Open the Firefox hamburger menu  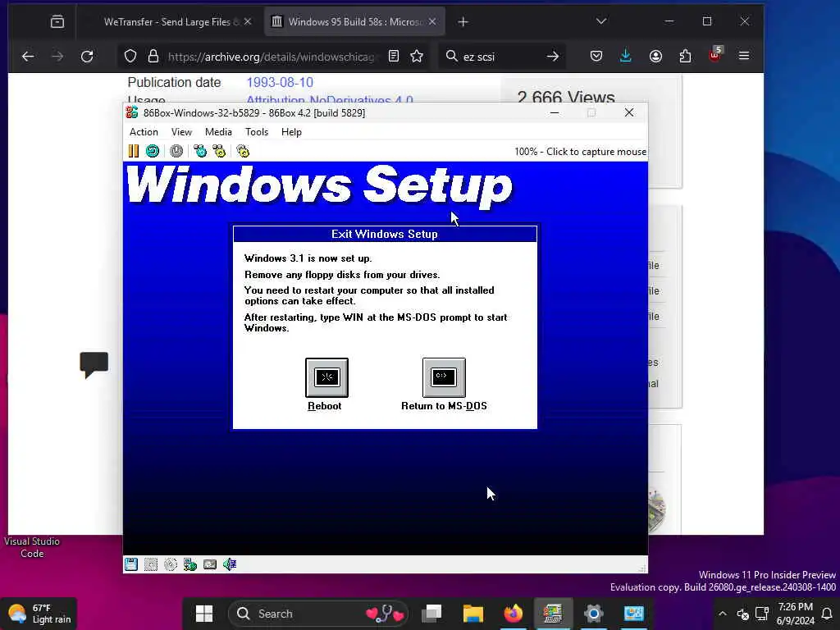(744, 56)
